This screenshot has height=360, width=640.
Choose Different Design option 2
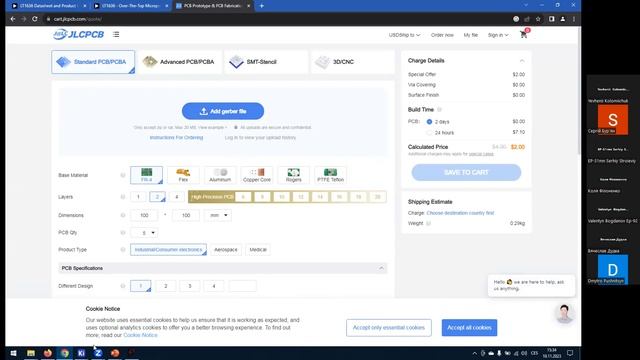point(166,286)
